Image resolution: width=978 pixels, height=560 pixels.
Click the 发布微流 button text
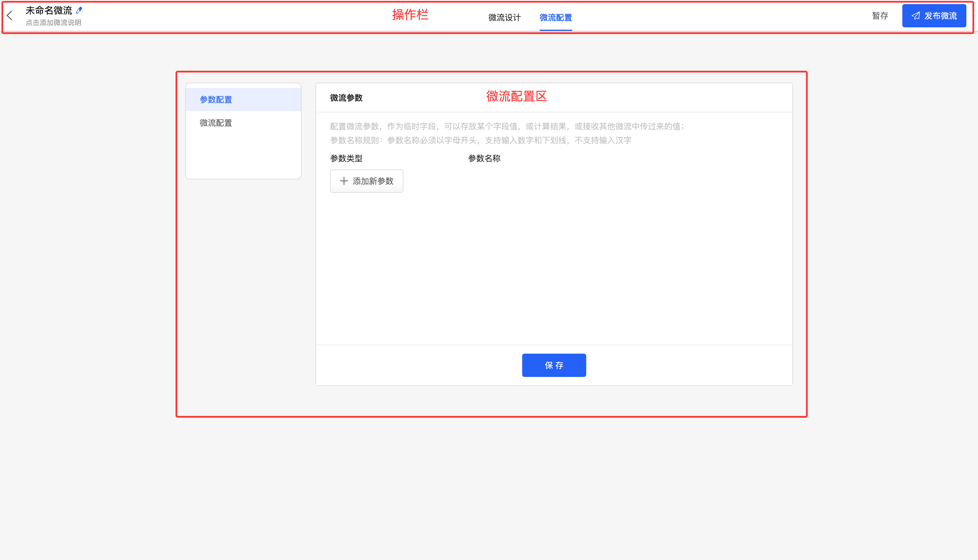click(940, 16)
